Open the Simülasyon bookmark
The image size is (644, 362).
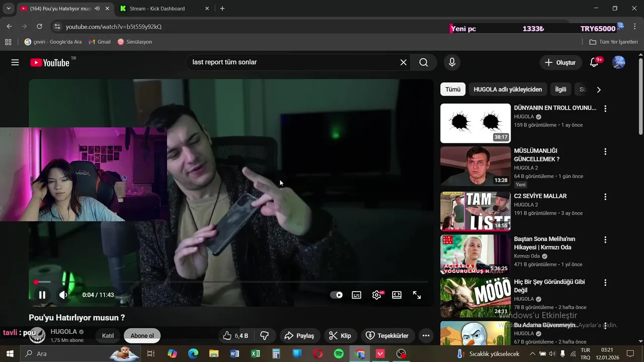click(x=134, y=42)
